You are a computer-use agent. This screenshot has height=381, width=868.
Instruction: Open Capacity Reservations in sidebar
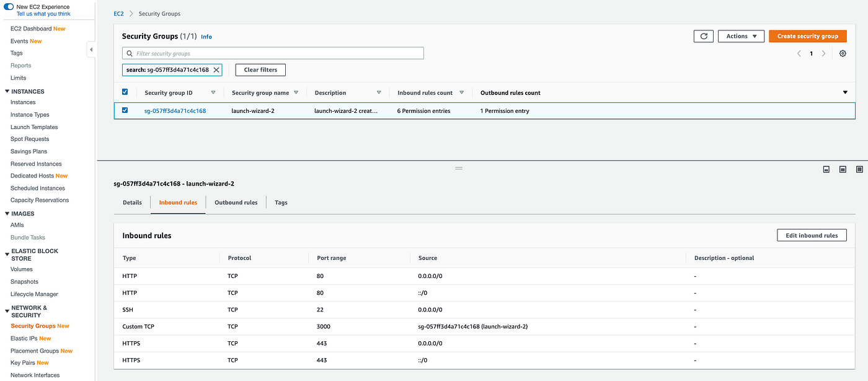(x=40, y=200)
